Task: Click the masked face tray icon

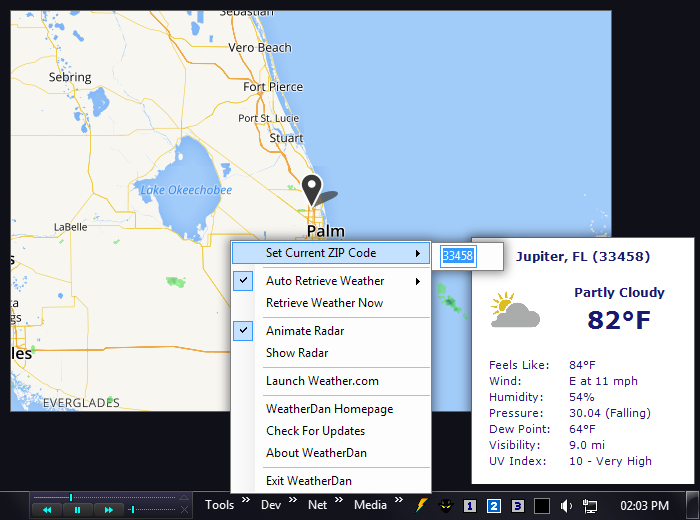Action: point(446,506)
